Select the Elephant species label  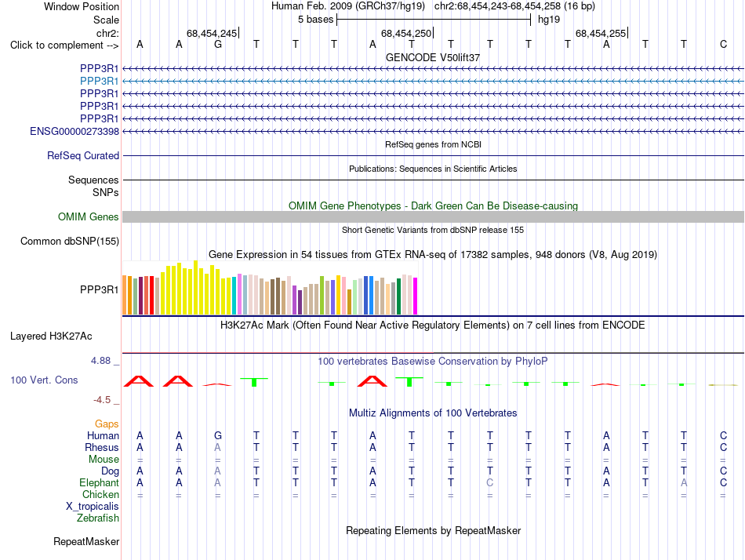pyautogui.click(x=99, y=483)
